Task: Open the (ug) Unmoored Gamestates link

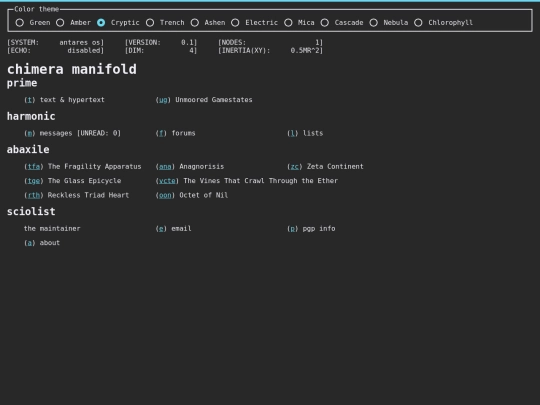Action: tap(163, 100)
